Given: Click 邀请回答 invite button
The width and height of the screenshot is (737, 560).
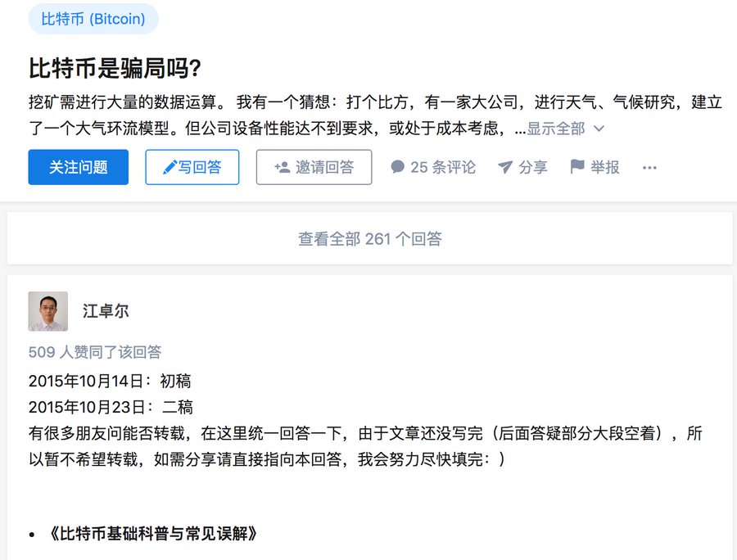Looking at the screenshot, I should (314, 167).
